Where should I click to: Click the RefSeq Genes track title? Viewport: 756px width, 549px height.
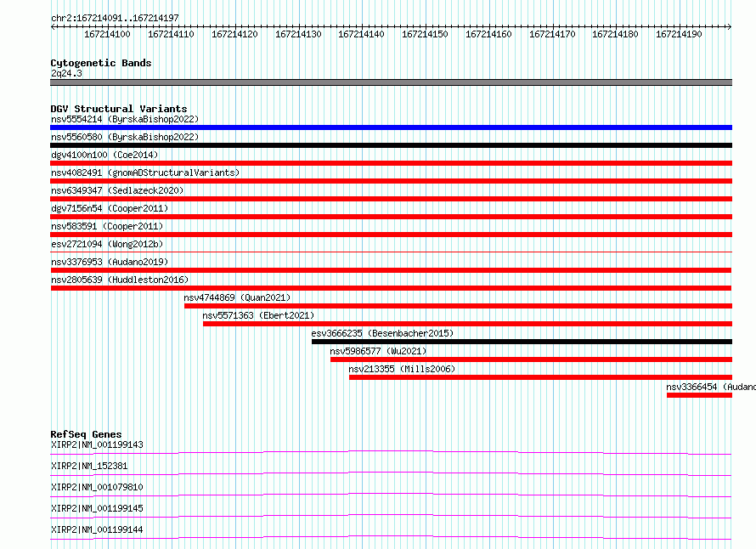(x=86, y=434)
